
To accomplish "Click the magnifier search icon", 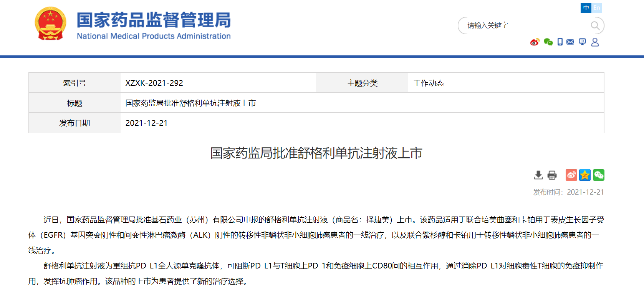I will coord(595,26).
